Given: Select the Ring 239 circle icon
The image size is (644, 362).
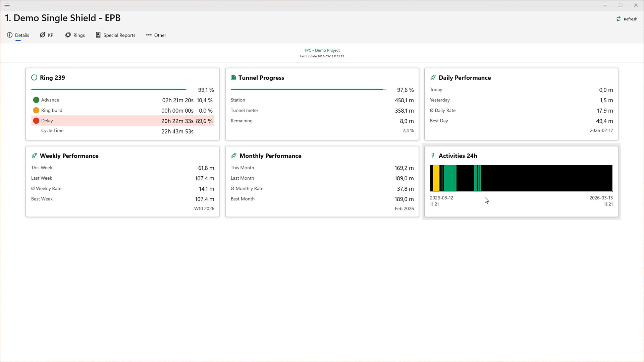Looking at the screenshot, I should coord(34,78).
